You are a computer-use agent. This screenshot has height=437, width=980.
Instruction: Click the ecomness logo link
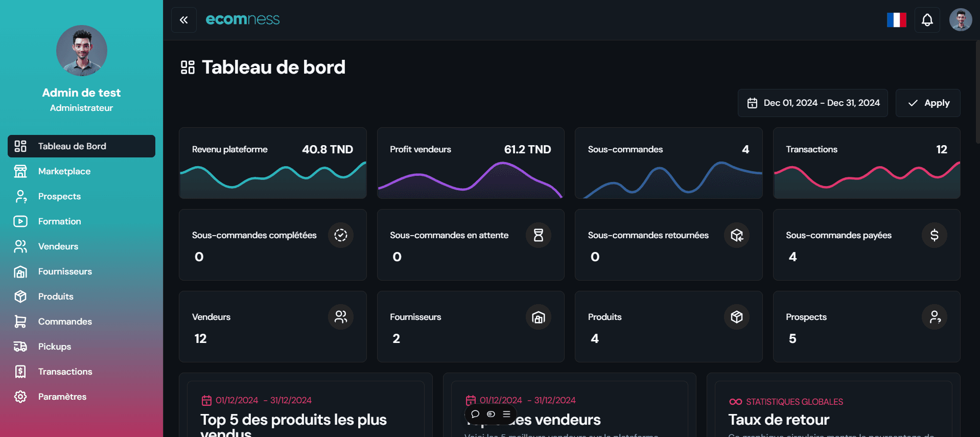[x=243, y=19]
